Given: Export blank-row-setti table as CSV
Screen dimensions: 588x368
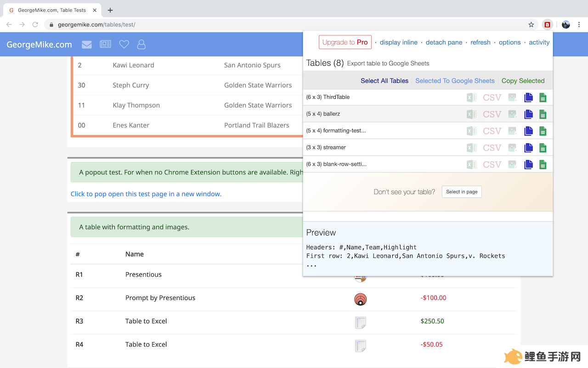Looking at the screenshot, I should (x=492, y=164).
